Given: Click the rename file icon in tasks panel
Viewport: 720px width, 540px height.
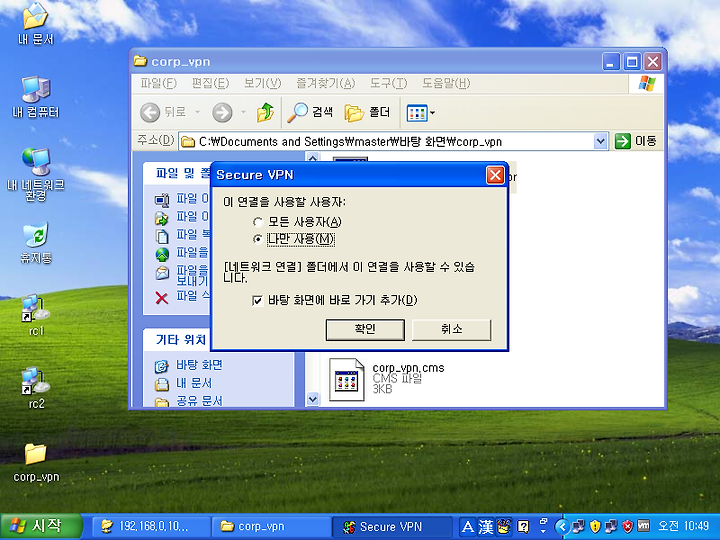Looking at the screenshot, I should click(162, 200).
